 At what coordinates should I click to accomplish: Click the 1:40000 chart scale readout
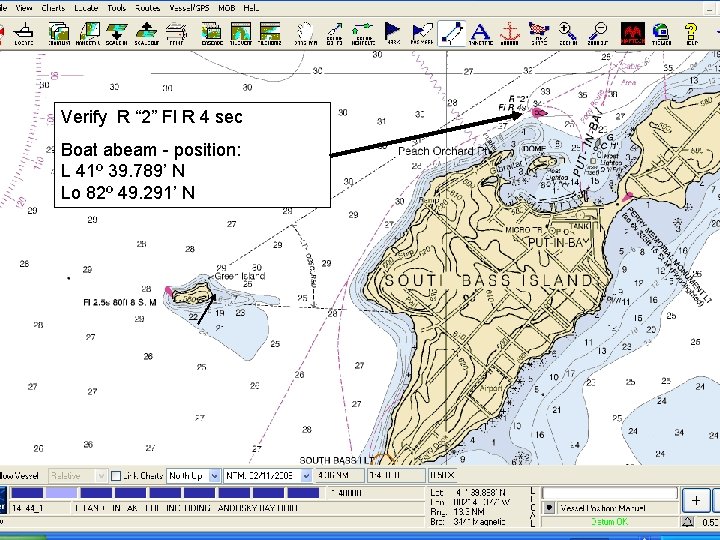pos(347,493)
